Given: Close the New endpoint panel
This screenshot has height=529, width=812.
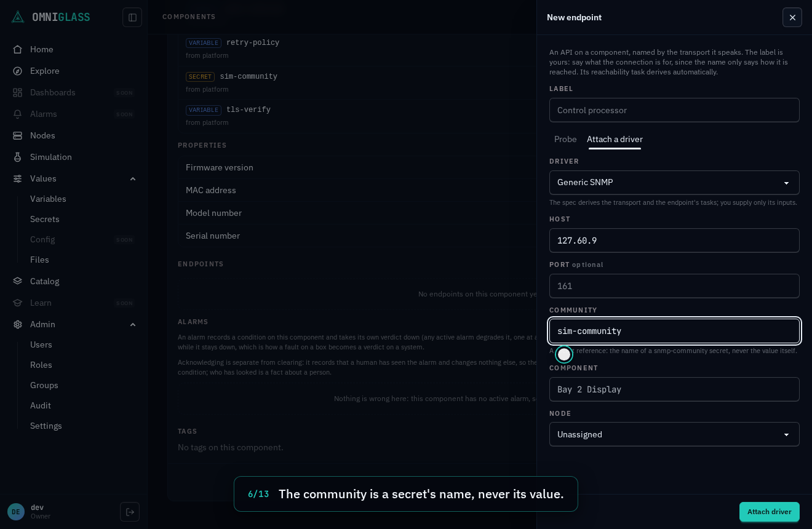Looking at the screenshot, I should (792, 17).
